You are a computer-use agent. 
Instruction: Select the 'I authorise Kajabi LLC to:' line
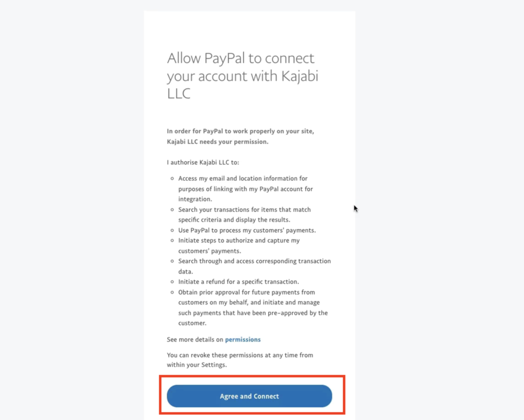(x=203, y=162)
